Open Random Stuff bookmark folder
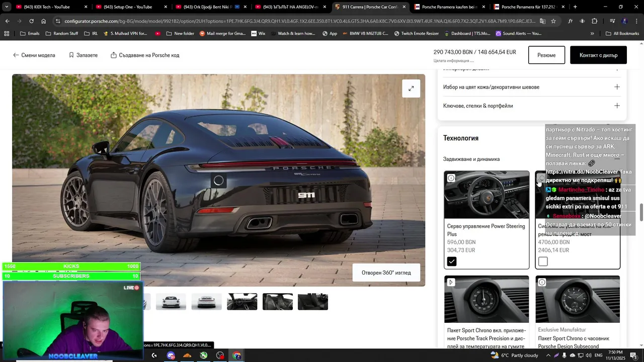 coord(61,34)
